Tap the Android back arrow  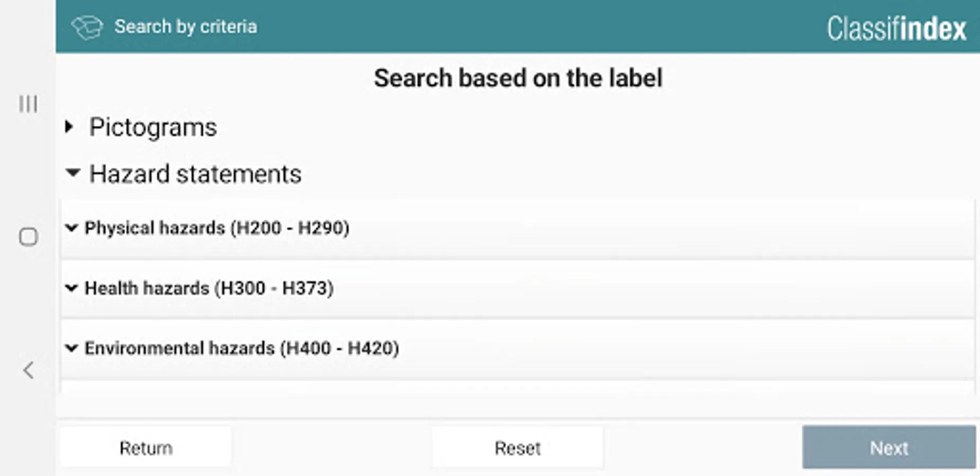29,370
